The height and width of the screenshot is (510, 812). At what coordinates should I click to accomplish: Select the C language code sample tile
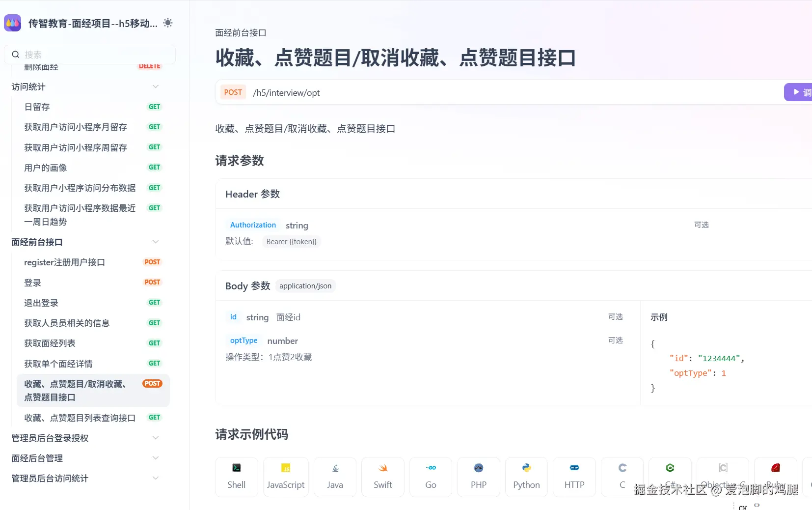click(x=623, y=477)
